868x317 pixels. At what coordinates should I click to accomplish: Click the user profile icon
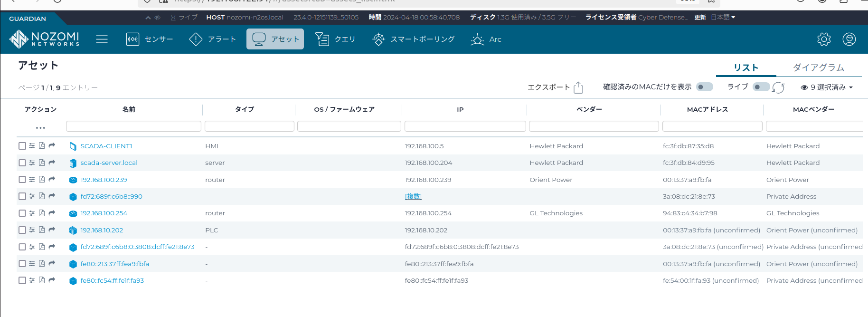[x=849, y=39]
